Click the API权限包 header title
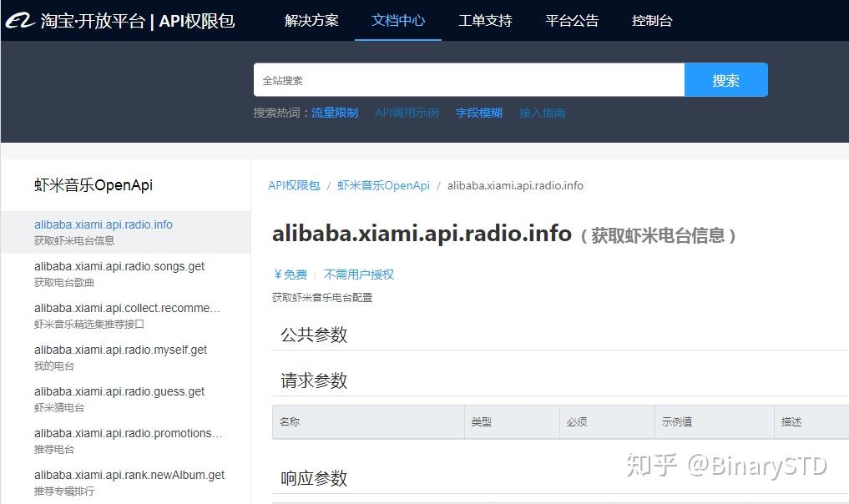The width and height of the screenshot is (849, 504). pos(196,21)
